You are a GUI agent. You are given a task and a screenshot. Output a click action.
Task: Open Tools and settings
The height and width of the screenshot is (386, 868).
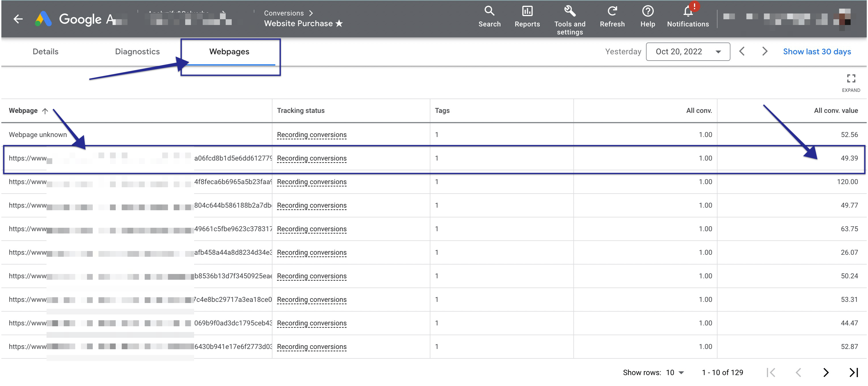(x=569, y=20)
